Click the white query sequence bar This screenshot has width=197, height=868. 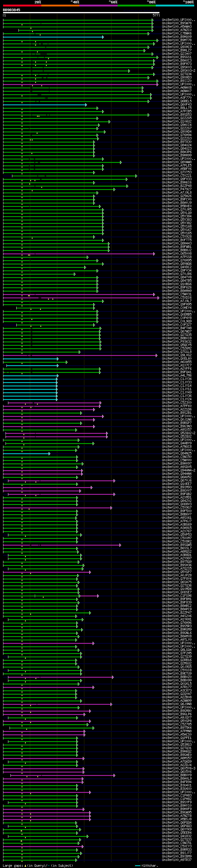tap(81, 12)
